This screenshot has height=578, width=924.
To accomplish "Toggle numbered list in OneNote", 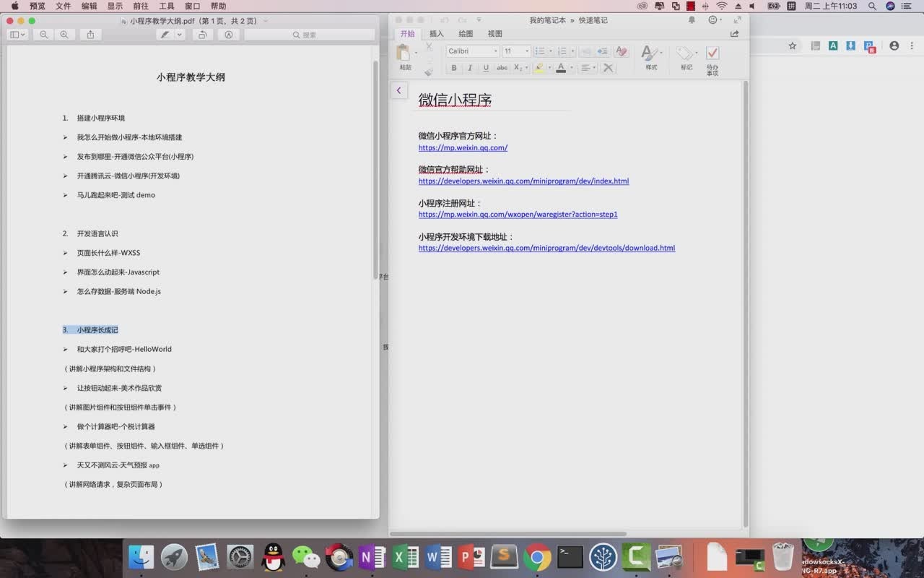I will click(x=562, y=51).
